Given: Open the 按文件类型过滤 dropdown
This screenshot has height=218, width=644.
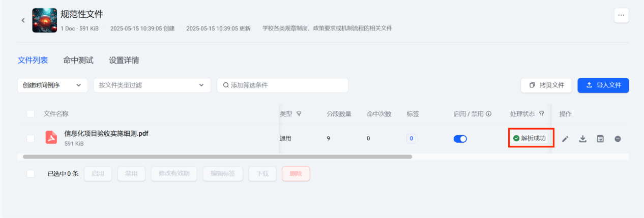Looking at the screenshot, I should click(152, 85).
